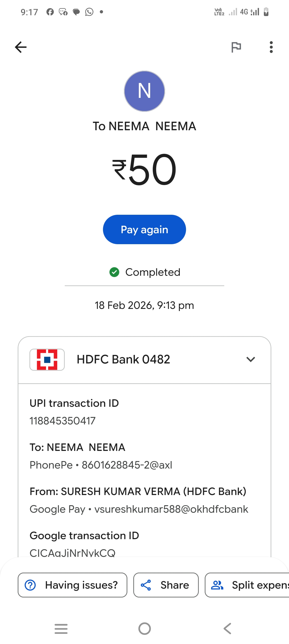Screen dimensions: 289x644
Task: Tap the green Completed checkmark icon
Action: [114, 272]
